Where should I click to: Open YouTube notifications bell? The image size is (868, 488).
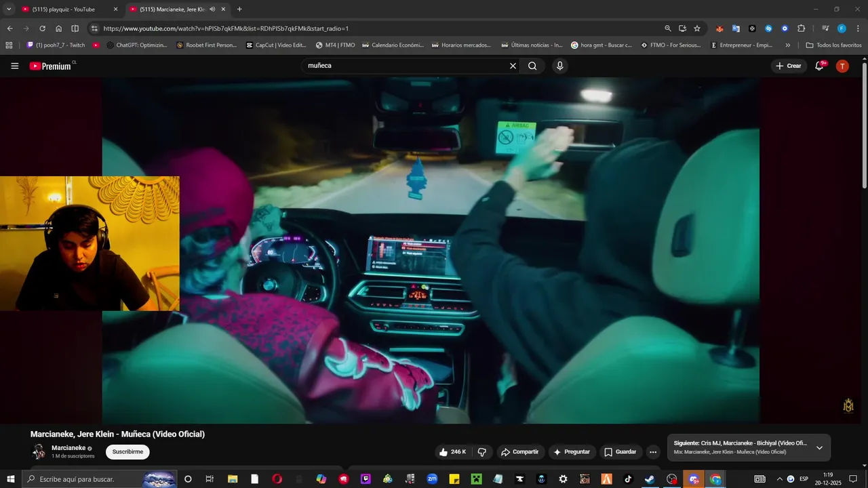click(819, 66)
